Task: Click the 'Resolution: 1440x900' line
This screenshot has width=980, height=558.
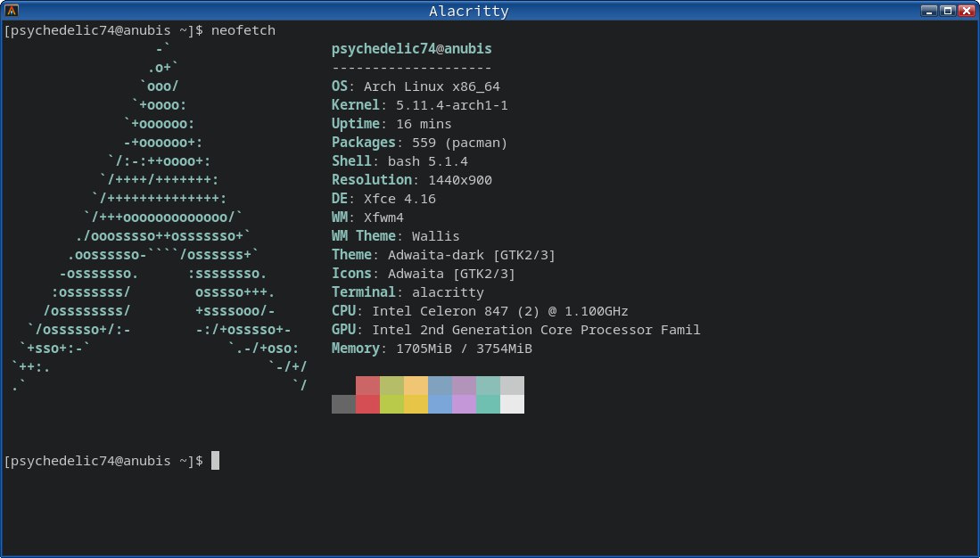Action: point(412,180)
